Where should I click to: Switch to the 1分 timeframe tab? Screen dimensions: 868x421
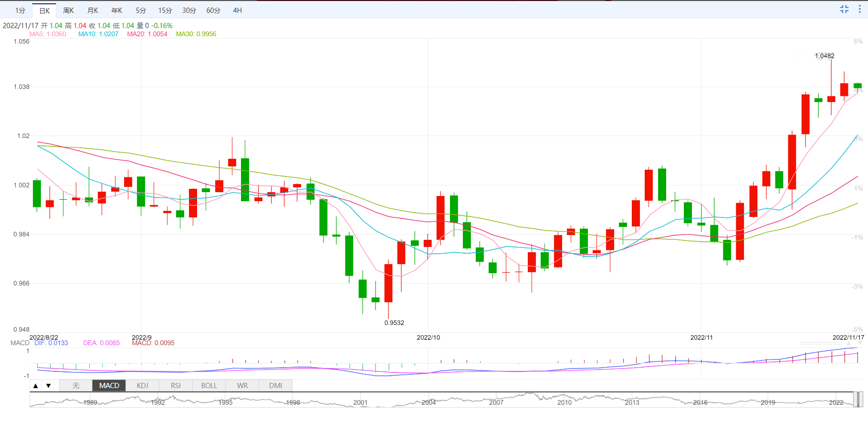pos(20,10)
